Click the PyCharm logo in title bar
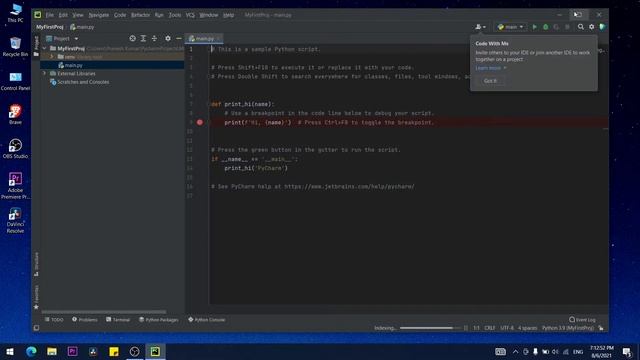 pyautogui.click(x=38, y=15)
